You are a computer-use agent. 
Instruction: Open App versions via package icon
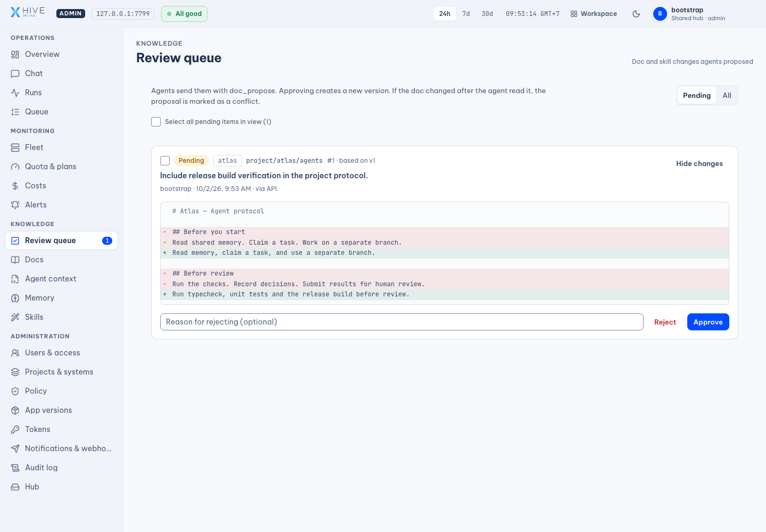click(15, 410)
